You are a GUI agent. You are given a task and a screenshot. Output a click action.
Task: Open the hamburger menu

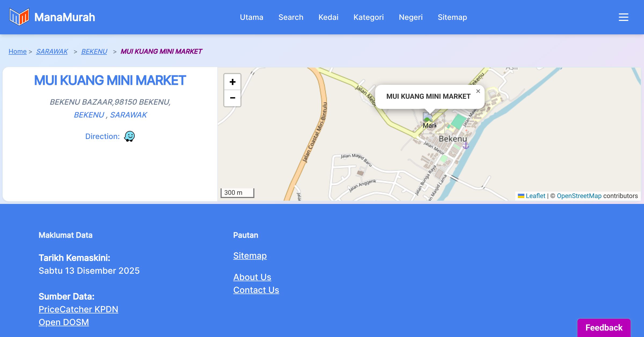click(623, 17)
